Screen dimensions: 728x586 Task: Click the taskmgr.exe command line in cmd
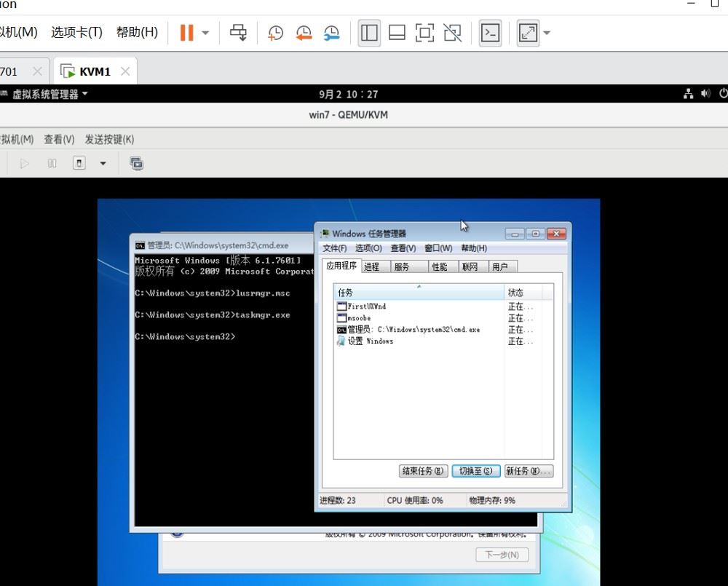pyautogui.click(x=212, y=314)
